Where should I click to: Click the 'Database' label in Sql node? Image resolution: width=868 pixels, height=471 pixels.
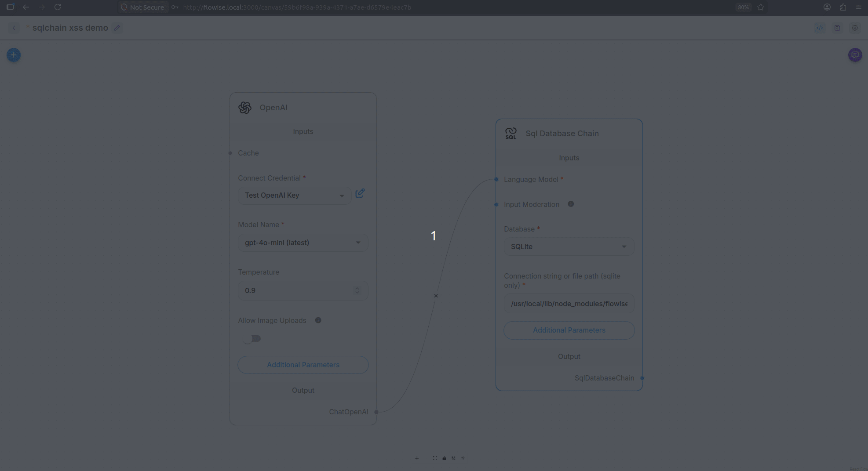(519, 229)
